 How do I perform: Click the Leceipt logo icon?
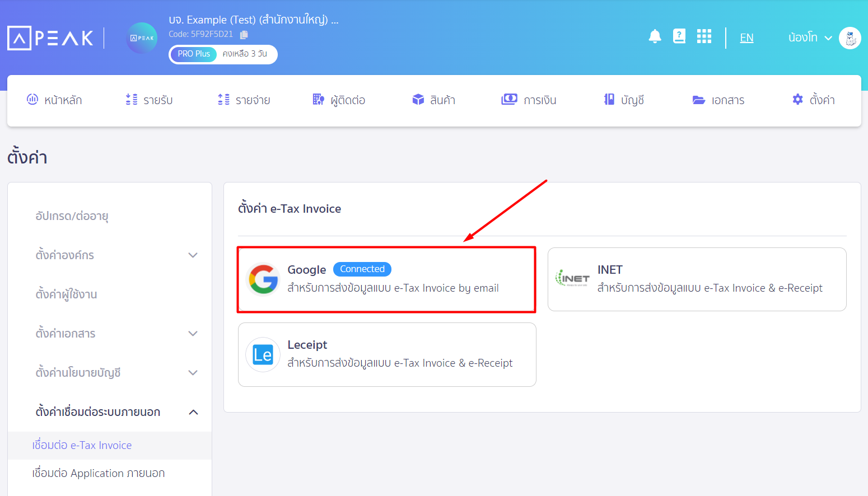263,354
